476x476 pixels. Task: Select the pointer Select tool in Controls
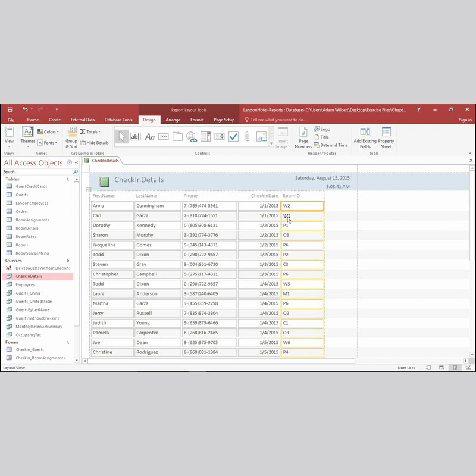(122, 137)
